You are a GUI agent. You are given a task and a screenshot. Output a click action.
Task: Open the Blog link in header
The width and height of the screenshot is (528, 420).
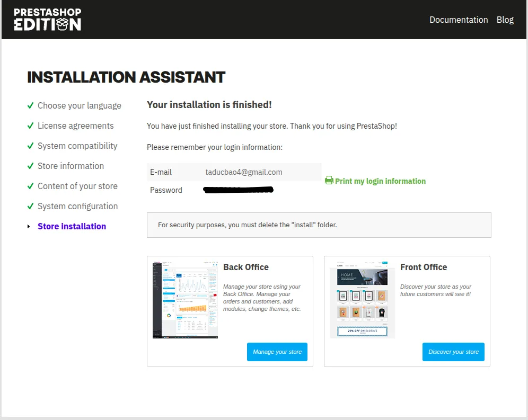point(505,20)
